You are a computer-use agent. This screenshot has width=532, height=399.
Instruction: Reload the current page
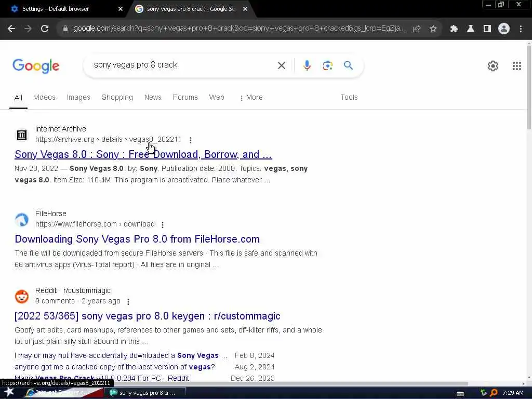coord(45,29)
